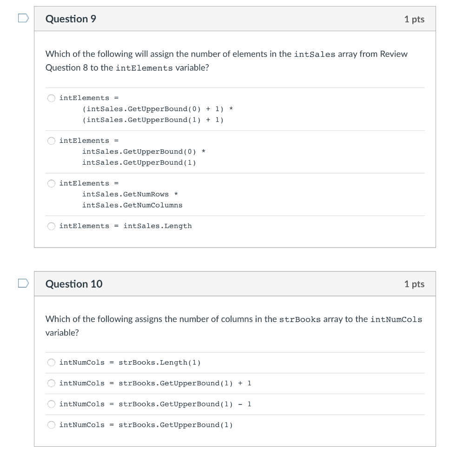Flag Question 10 for review
The height and width of the screenshot is (450, 476).
click(23, 283)
